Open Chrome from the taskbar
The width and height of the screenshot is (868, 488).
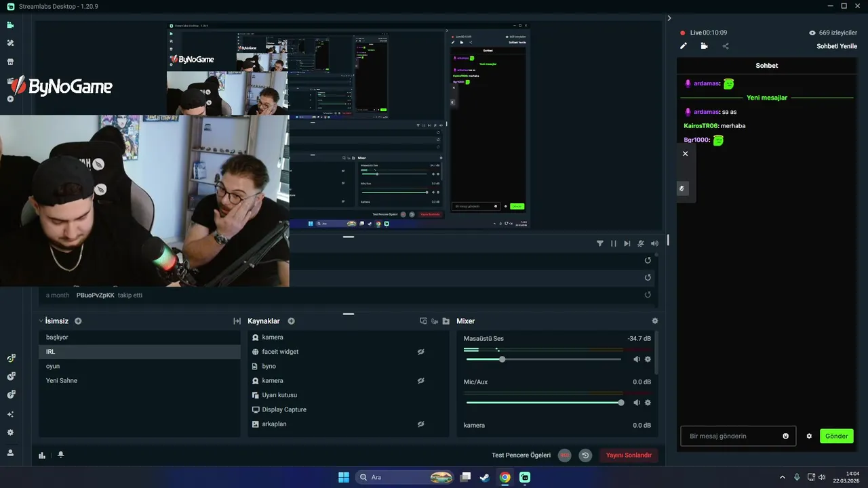505,477
